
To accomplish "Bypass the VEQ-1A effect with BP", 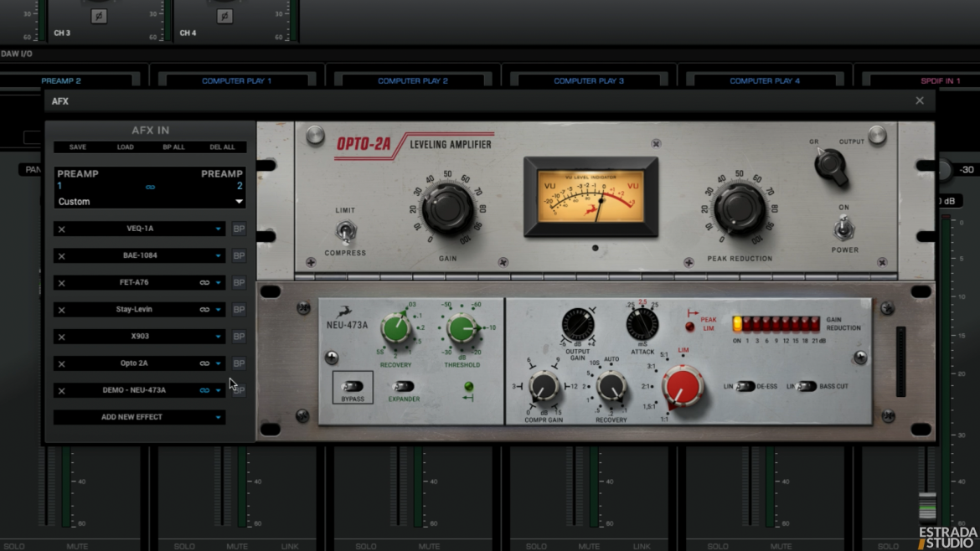I will pos(239,229).
